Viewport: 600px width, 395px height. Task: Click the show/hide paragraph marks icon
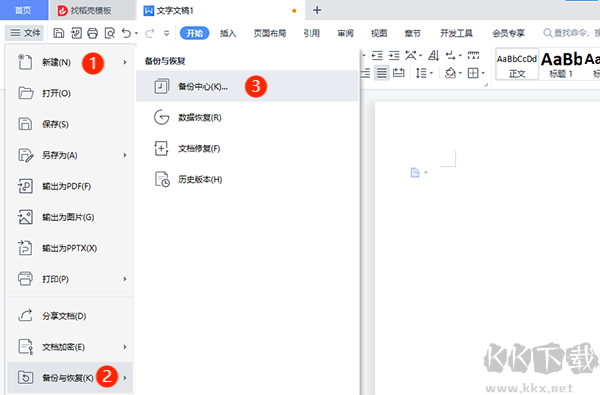(x=451, y=55)
